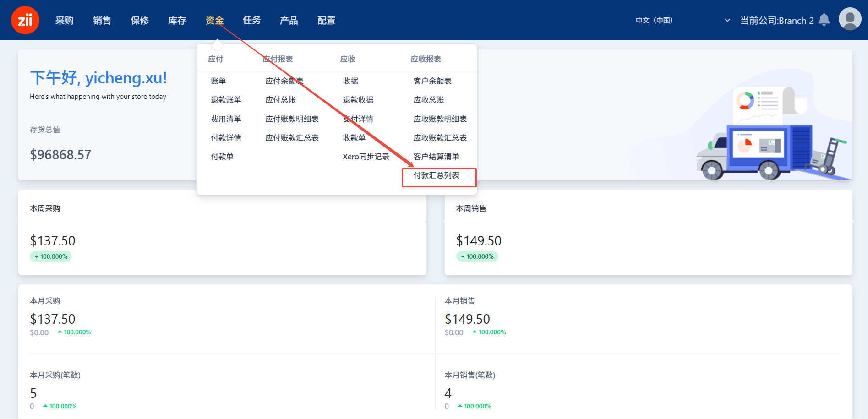Click the 本月采购(笔数) label
Image resolution: width=868 pixels, height=419 pixels.
[55, 375]
